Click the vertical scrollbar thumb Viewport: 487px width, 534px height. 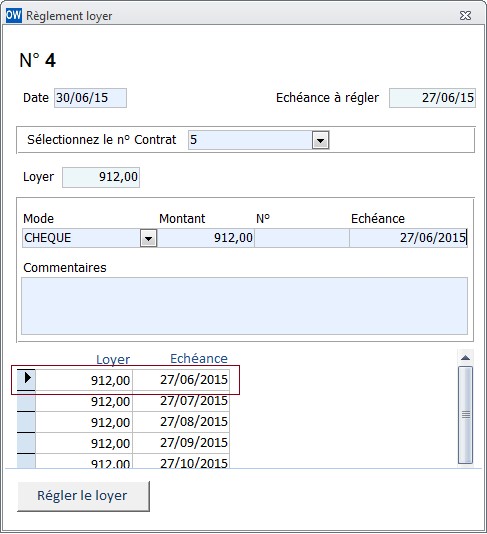(x=465, y=415)
